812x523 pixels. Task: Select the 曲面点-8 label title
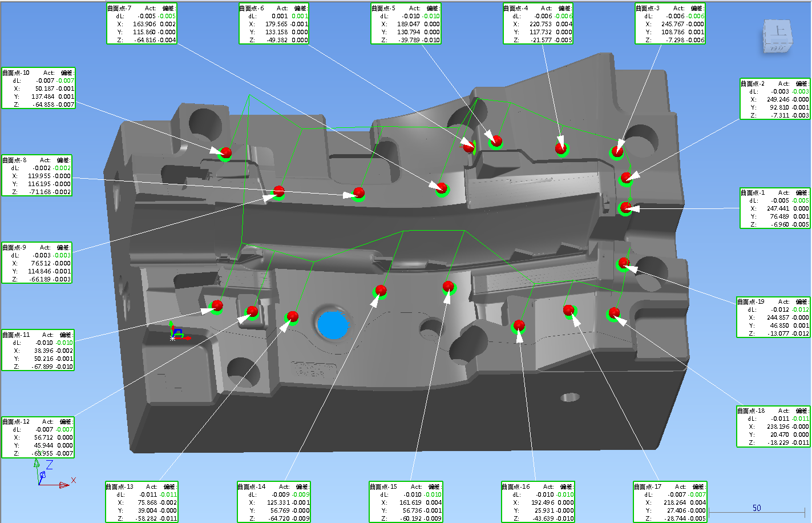[x=14, y=160]
